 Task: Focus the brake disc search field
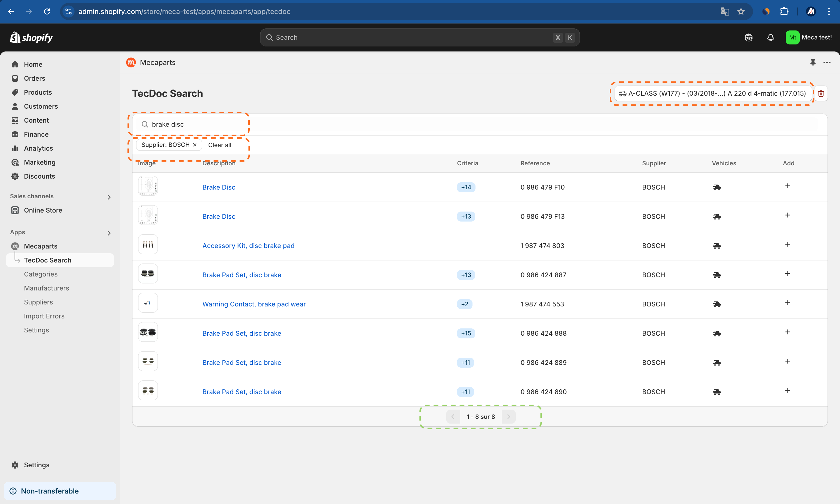[x=479, y=124]
